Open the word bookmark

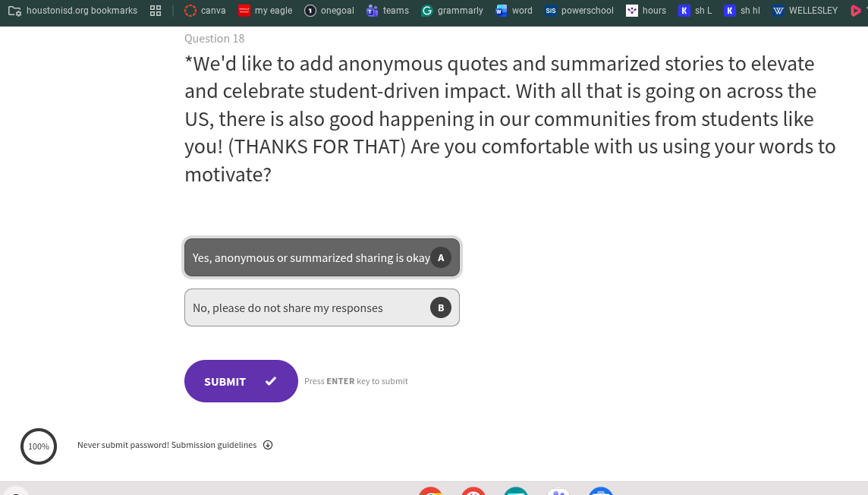click(x=514, y=11)
